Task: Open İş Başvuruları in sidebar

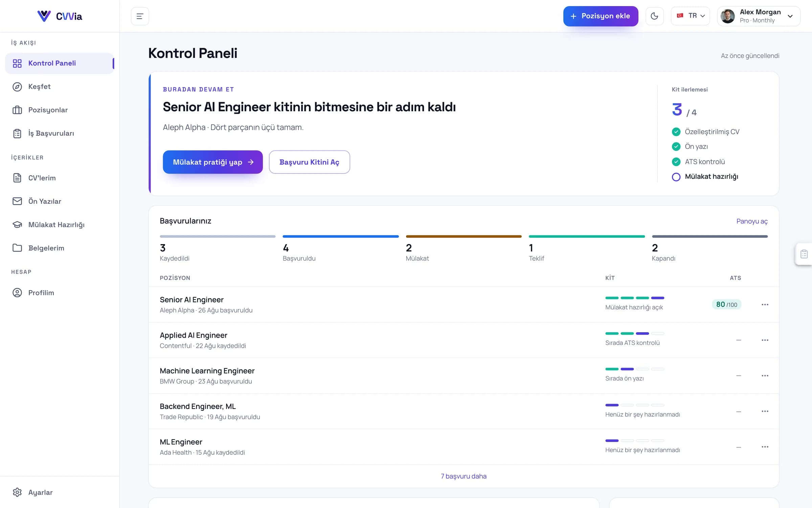Action: tap(60, 133)
